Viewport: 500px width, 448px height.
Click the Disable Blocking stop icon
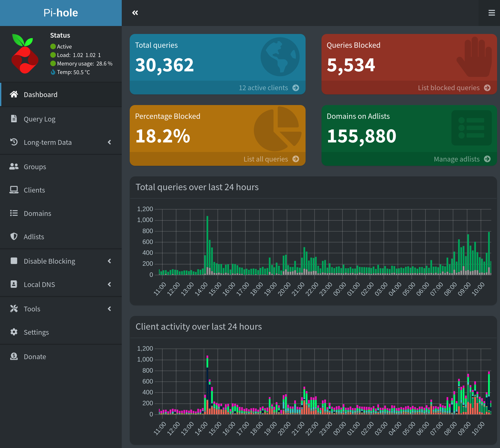point(14,261)
